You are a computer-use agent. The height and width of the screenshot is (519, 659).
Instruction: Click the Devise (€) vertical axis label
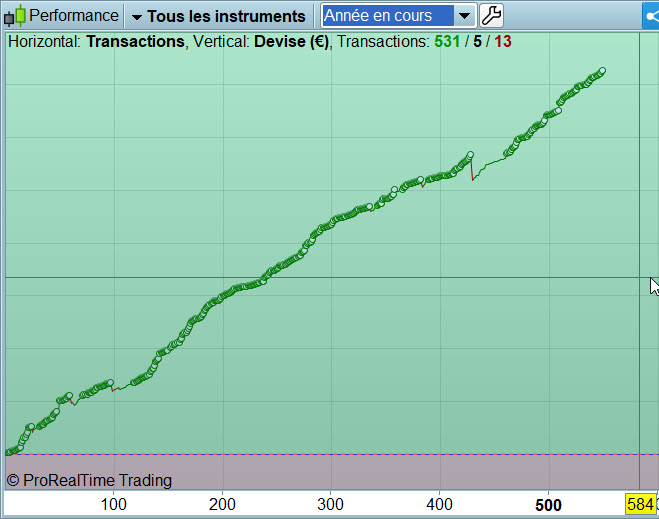click(x=291, y=41)
